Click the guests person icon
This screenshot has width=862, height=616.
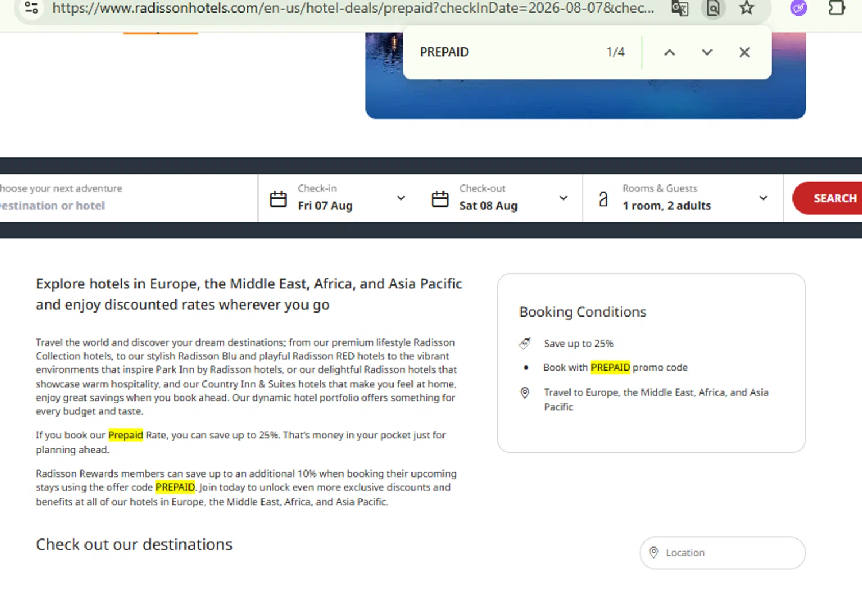point(603,199)
